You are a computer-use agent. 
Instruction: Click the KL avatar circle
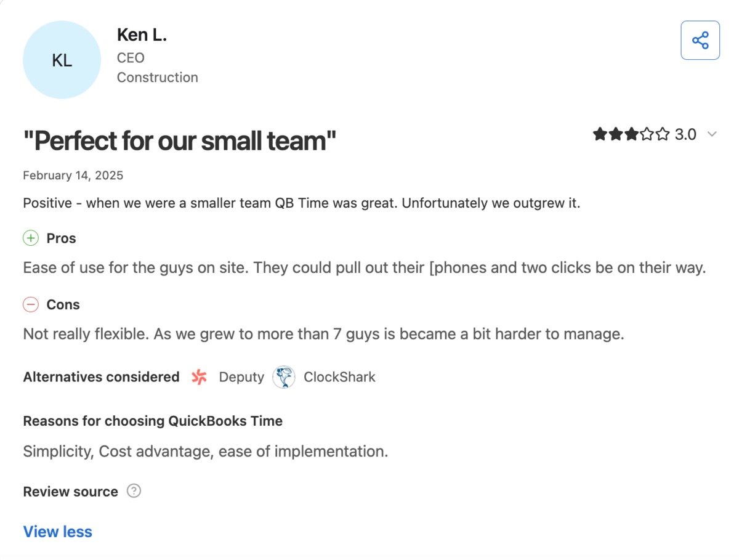[62, 60]
